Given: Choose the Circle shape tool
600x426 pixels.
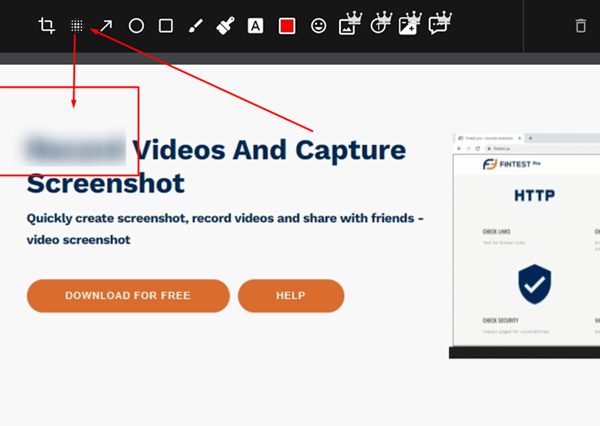Looking at the screenshot, I should pos(136,26).
